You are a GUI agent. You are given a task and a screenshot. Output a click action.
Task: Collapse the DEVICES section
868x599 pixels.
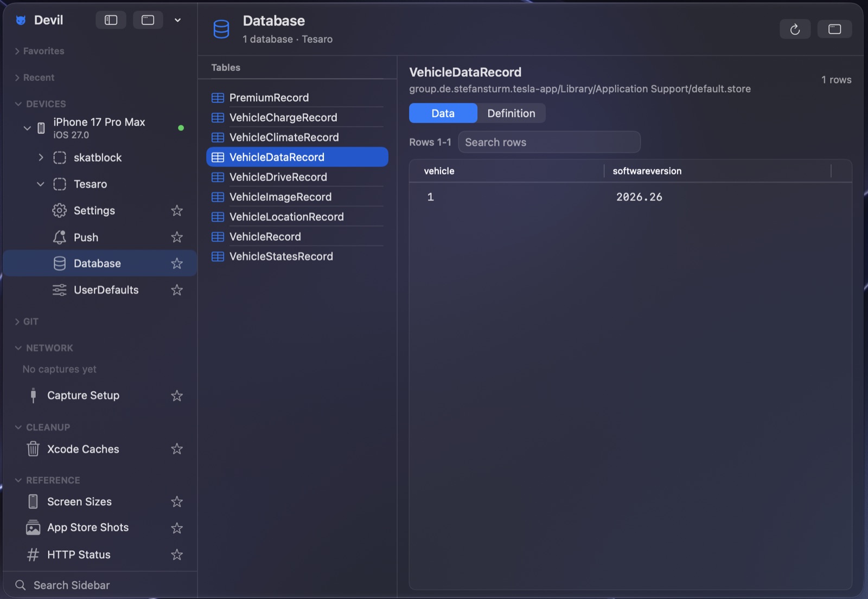(x=18, y=104)
